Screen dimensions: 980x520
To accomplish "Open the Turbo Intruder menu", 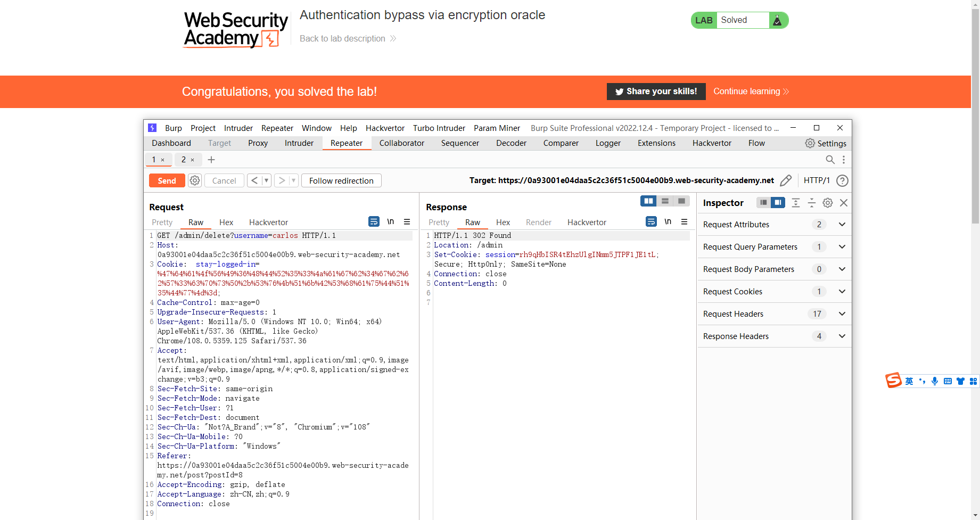I will 439,128.
